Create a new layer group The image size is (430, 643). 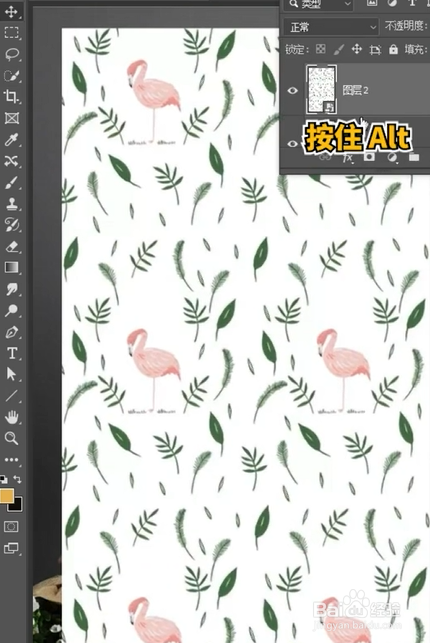414,157
